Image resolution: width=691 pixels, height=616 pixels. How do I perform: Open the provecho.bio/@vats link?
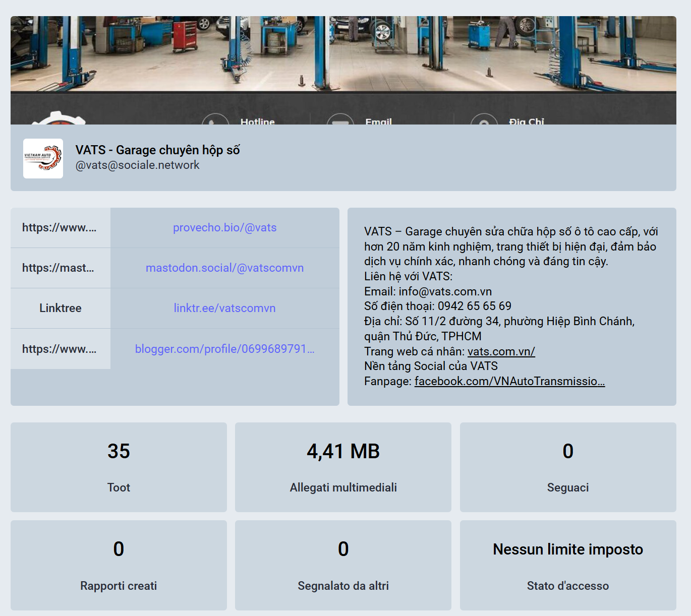click(224, 228)
